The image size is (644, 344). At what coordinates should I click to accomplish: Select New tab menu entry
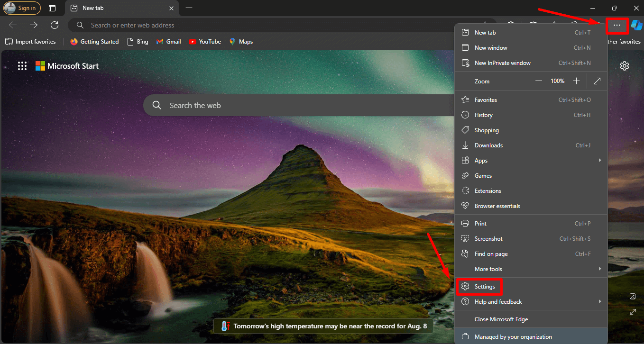tap(531, 33)
